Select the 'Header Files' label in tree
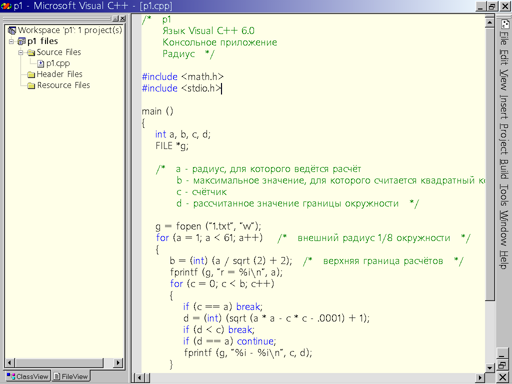 [x=59, y=74]
